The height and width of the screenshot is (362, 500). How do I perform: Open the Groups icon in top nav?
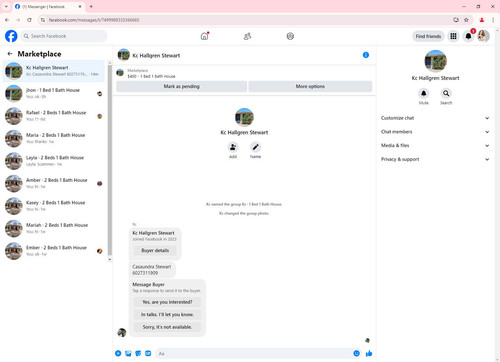coord(290,36)
